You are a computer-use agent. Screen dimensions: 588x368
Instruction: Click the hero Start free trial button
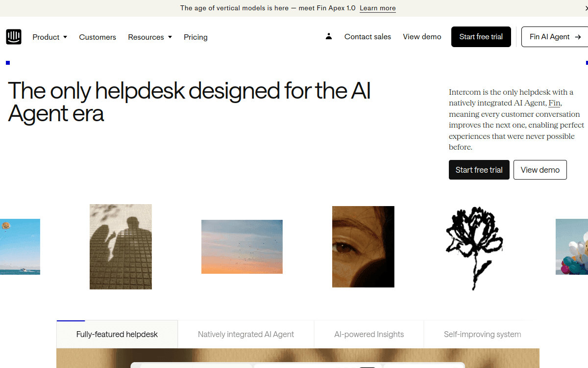pos(479,170)
